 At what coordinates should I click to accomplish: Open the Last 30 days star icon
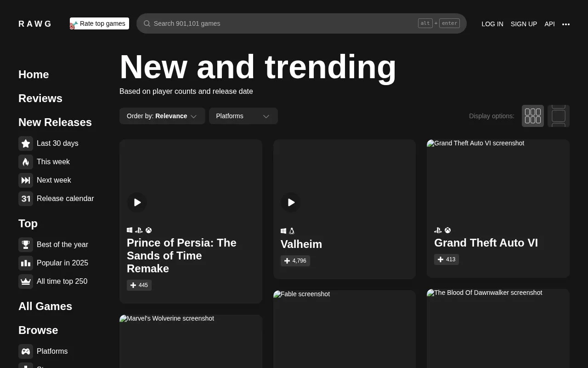coord(26,144)
